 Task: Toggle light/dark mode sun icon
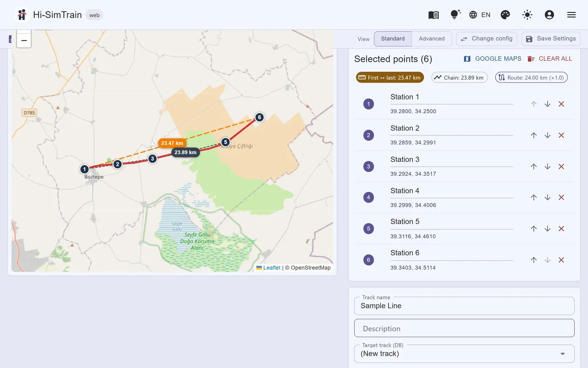click(x=527, y=15)
